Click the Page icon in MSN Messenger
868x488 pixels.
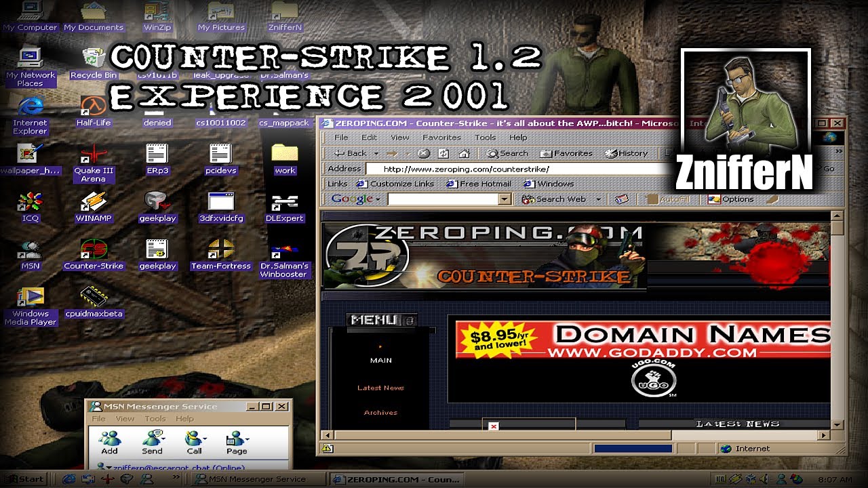(237, 443)
